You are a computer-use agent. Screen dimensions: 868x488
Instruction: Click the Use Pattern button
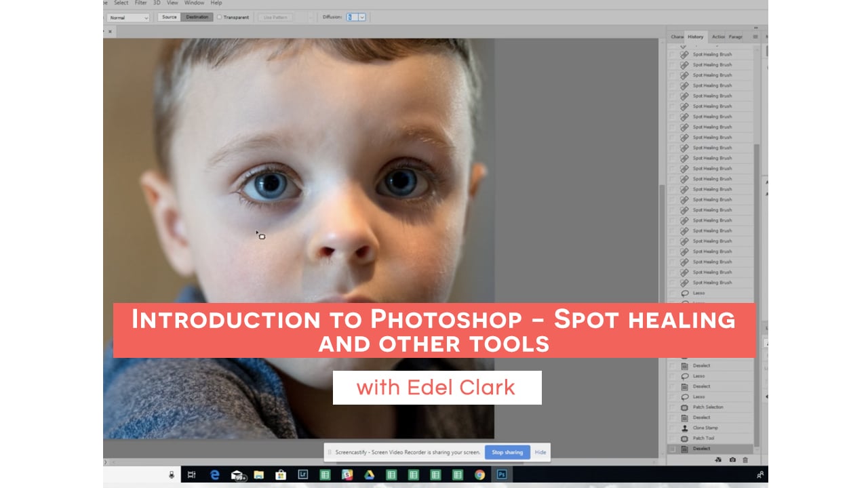coord(275,17)
